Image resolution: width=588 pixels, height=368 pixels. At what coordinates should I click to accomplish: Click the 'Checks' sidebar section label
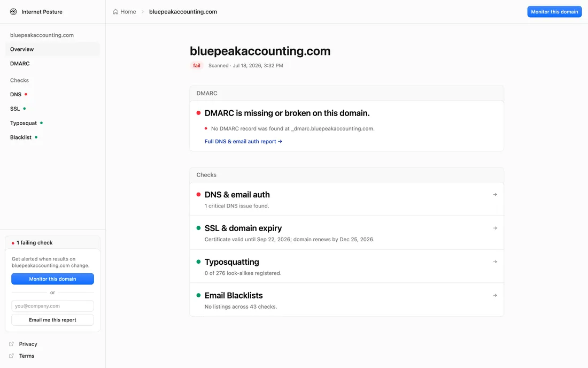pos(19,80)
